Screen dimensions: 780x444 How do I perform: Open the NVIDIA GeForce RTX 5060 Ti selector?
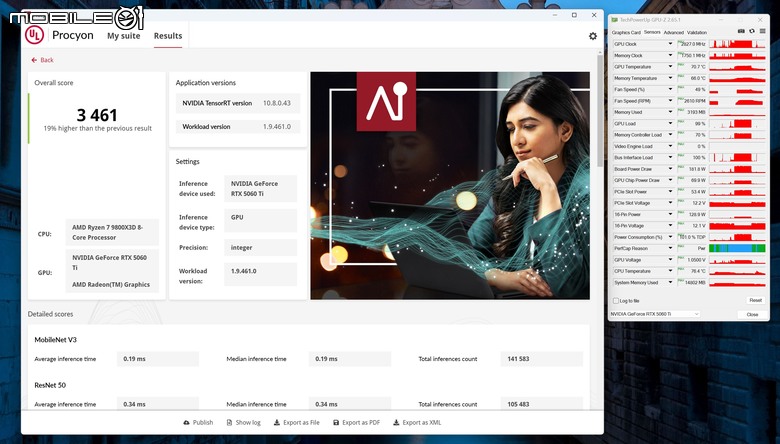pos(655,314)
